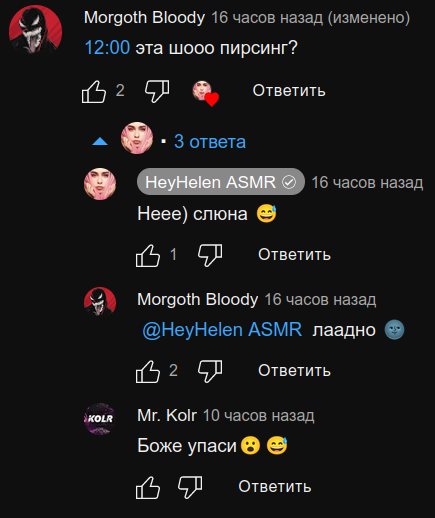The height and width of the screenshot is (518, 435).
Task: Click the creator heart badge on top comment
Action: [205, 93]
